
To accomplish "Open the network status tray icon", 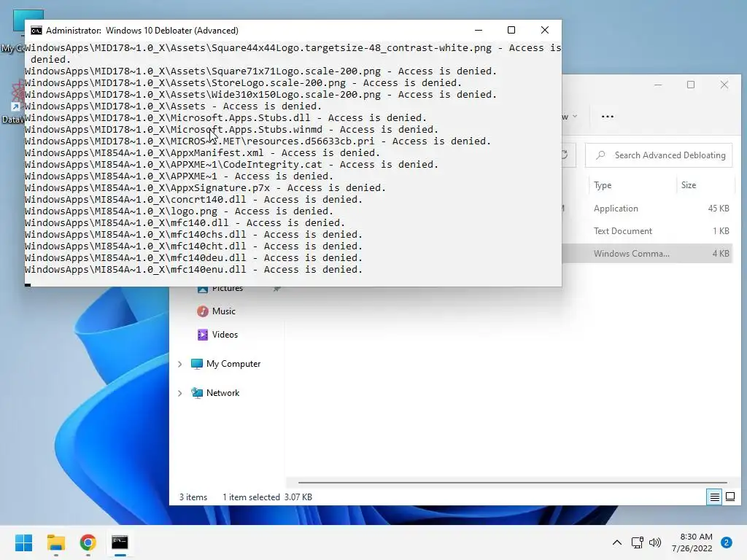I will [637, 542].
